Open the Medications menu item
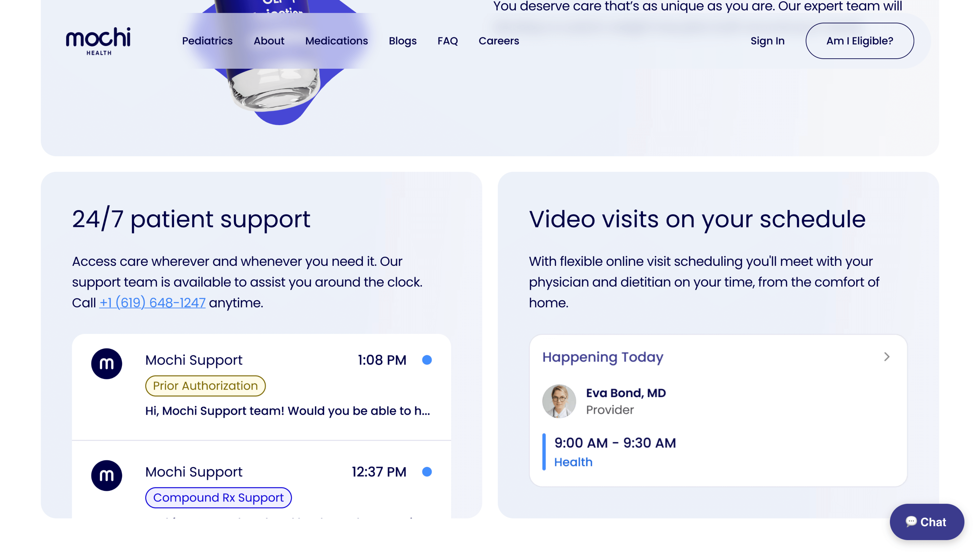This screenshot has width=980, height=555. (x=336, y=41)
